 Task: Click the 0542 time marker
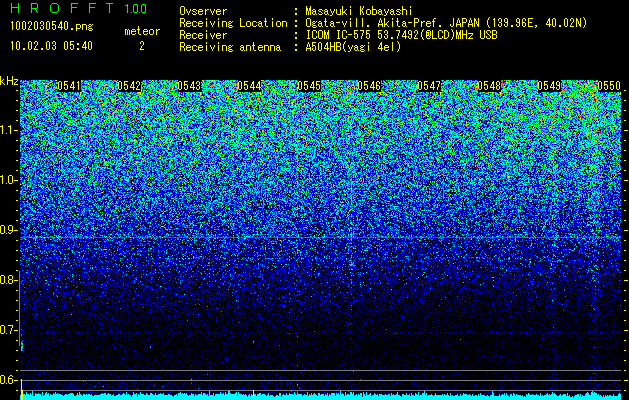pyautogui.click(x=129, y=86)
